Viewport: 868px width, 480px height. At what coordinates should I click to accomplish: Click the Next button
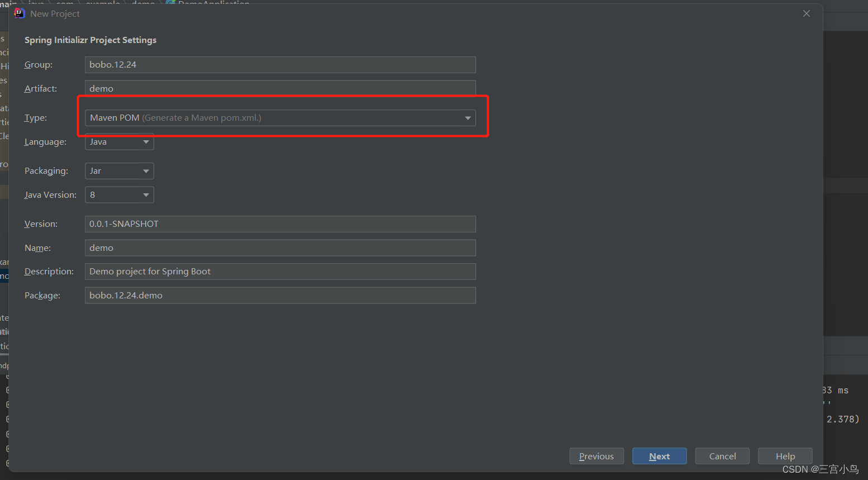tap(659, 456)
